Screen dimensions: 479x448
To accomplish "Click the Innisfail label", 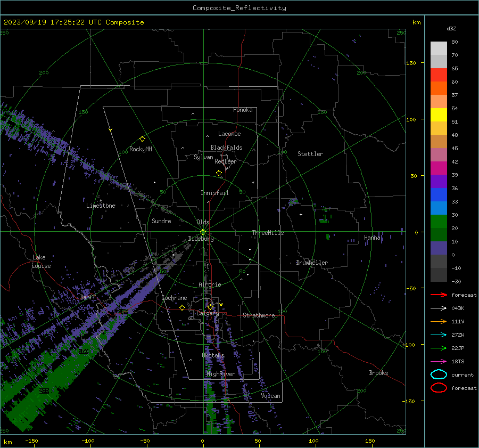I will click(214, 193).
